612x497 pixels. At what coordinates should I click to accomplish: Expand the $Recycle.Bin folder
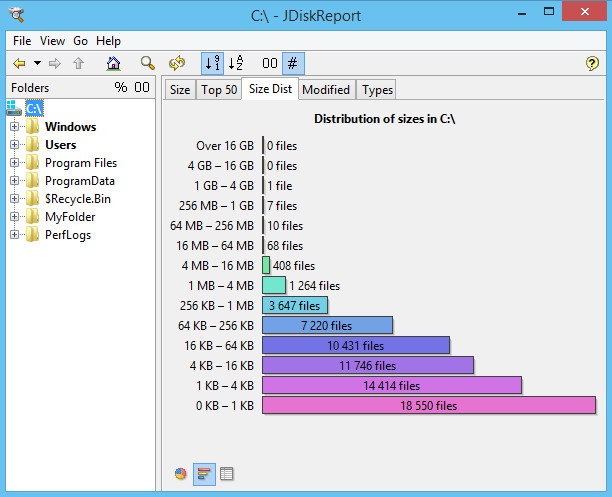(x=14, y=198)
